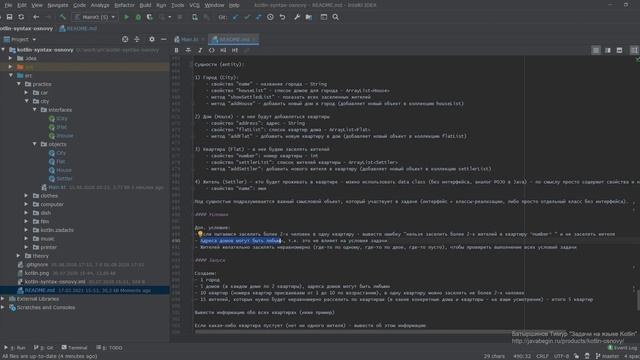The width and height of the screenshot is (640, 360).
Task: Click the CRLF line separator widget
Action: [542, 356]
